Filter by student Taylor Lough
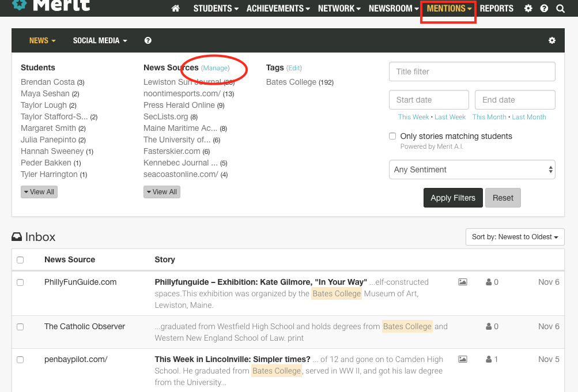 coord(44,105)
